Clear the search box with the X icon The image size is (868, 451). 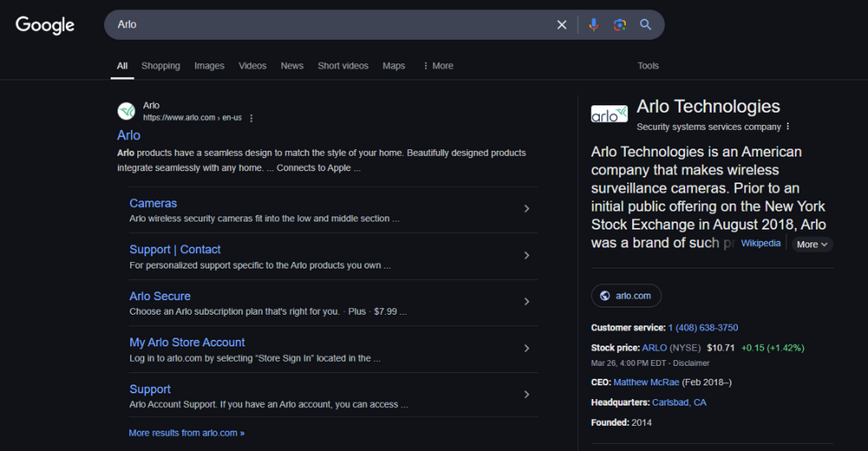(562, 25)
